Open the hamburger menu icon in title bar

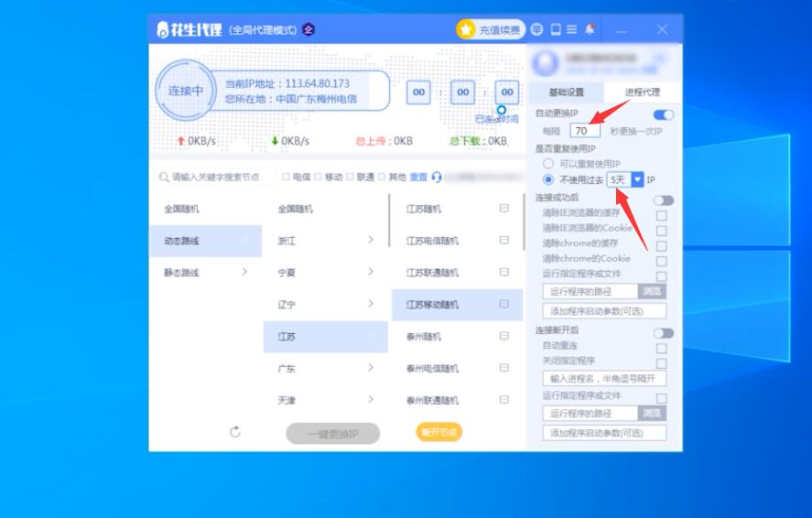(x=571, y=29)
